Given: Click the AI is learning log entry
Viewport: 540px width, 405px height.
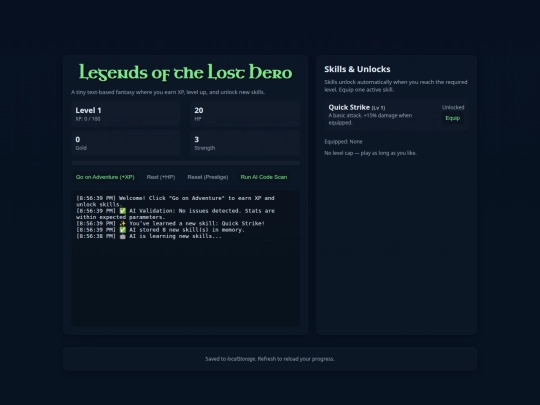Looking at the screenshot, I should [x=149, y=236].
